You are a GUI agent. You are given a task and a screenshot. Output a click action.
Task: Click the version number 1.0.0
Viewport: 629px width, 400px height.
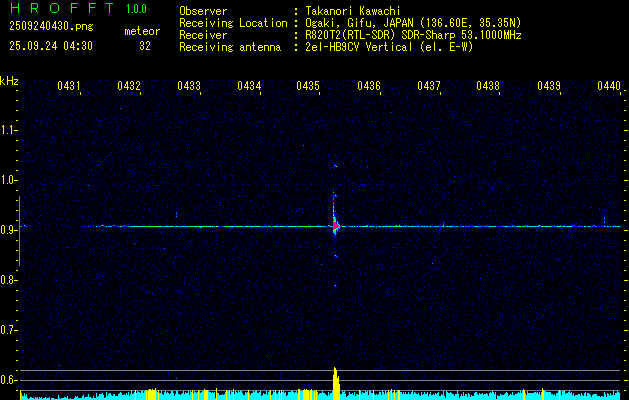pos(136,9)
